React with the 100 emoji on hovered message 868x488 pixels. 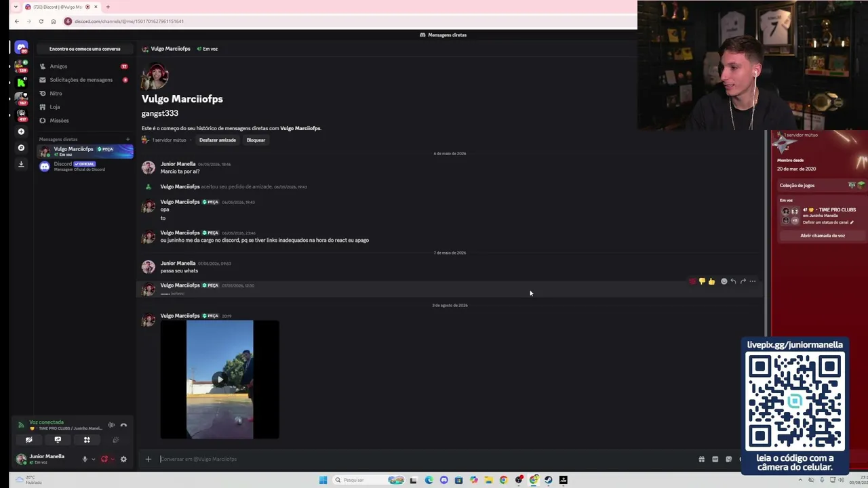tap(692, 281)
